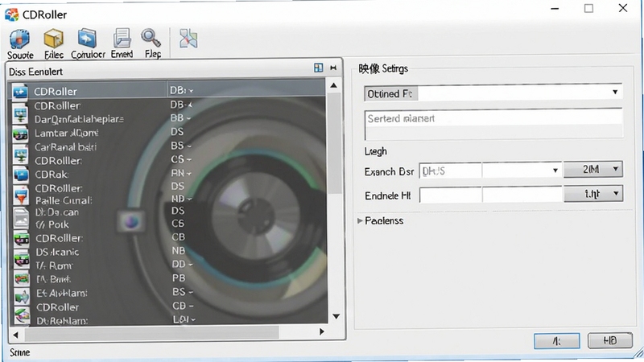This screenshot has height=362, width=644.
Task: Select the Dl: Da.can list row
Action: (x=170, y=212)
